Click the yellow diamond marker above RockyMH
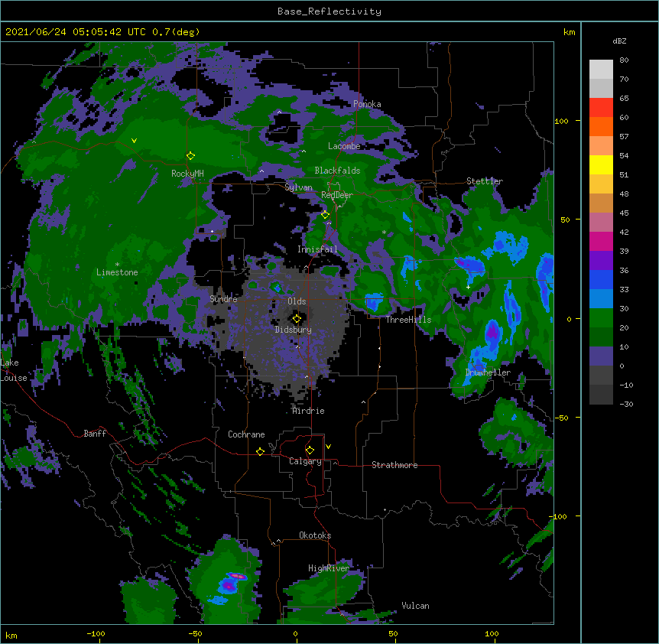Viewport: 659px width, 644px height. (190, 156)
